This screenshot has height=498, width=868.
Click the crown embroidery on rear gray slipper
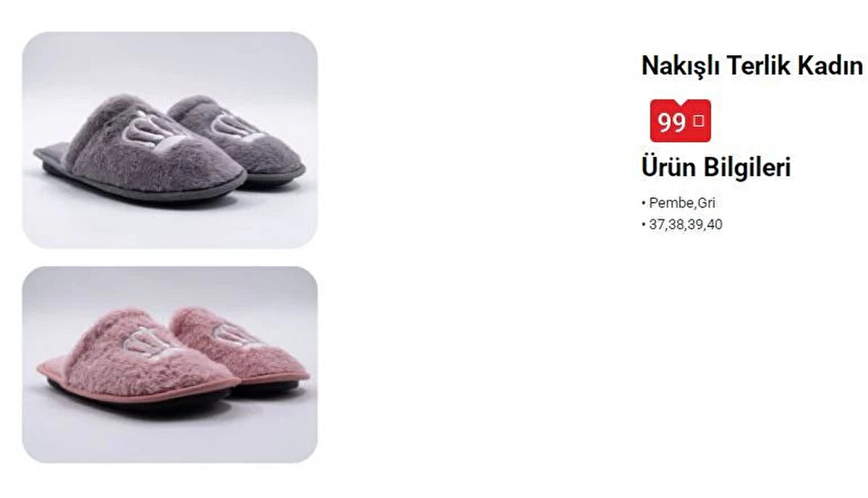(x=235, y=124)
